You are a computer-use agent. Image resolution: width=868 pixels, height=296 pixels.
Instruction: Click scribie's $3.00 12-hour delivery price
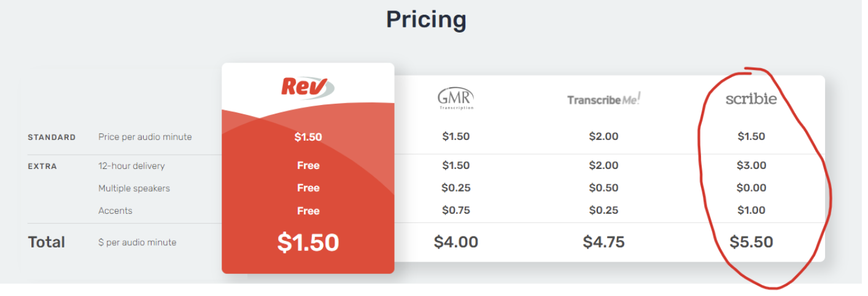click(751, 165)
